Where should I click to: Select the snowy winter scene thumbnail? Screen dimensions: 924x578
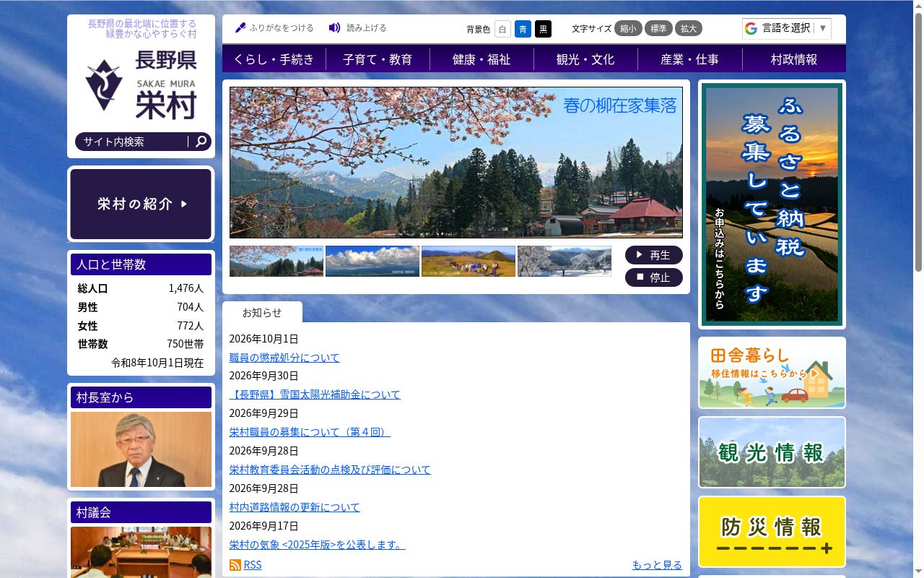coord(565,261)
